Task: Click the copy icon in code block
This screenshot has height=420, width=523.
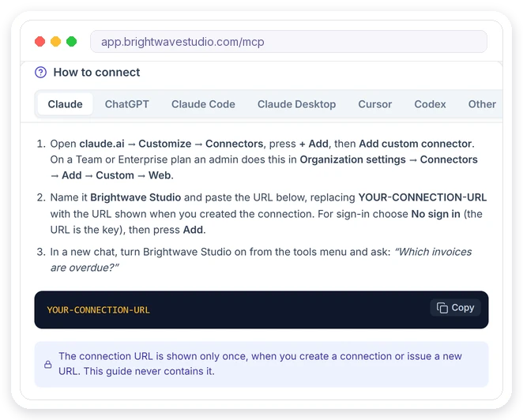Action: point(442,308)
